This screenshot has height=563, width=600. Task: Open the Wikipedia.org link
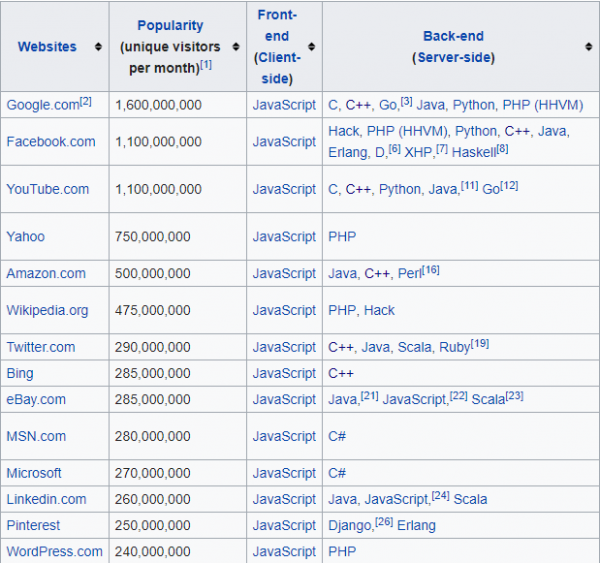coord(47,310)
